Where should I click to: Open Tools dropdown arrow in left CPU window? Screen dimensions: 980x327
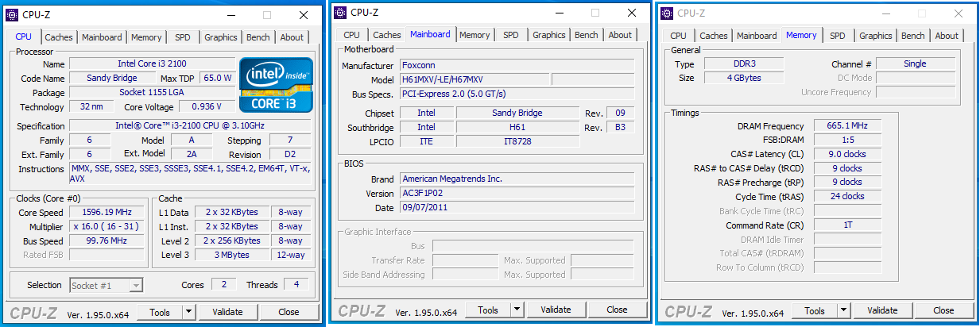click(191, 312)
